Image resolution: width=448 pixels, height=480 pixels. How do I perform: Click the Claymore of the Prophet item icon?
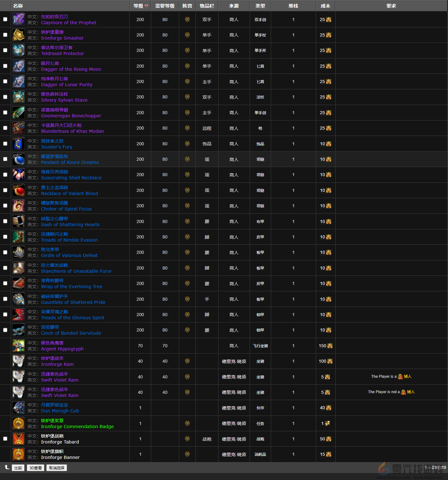point(19,20)
